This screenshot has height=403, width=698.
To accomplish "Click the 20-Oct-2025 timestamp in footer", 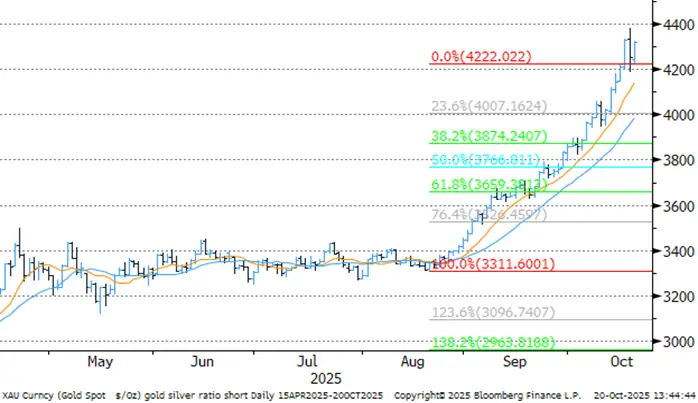I will [x=620, y=395].
